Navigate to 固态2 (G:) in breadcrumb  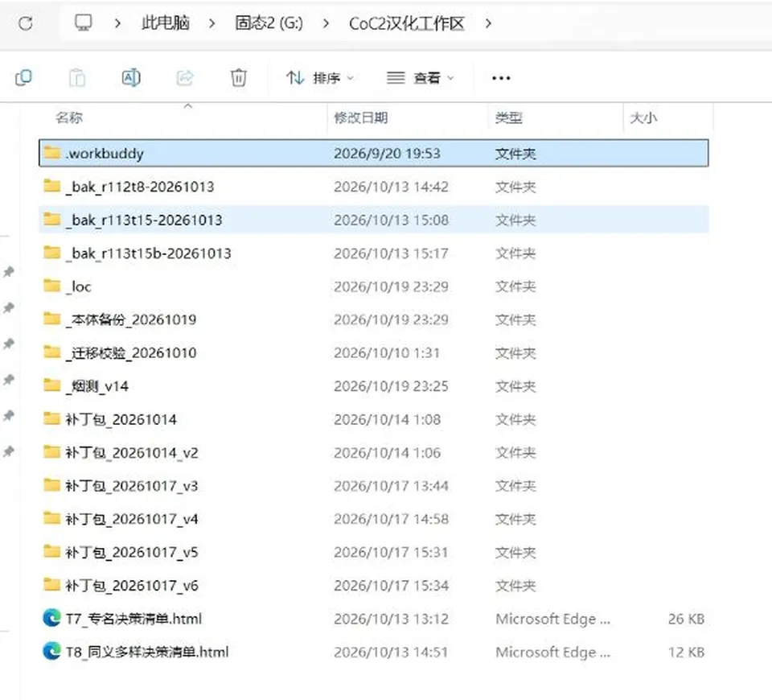click(269, 23)
